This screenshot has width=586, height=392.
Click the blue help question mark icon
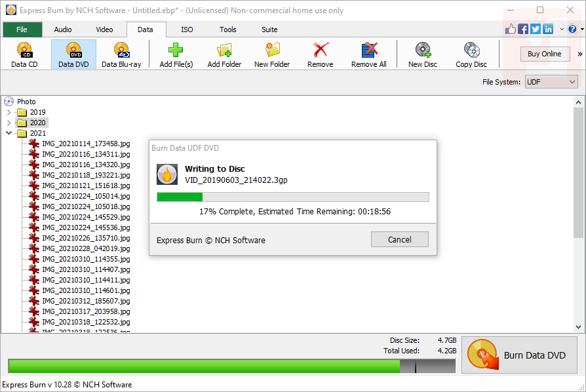(572, 29)
